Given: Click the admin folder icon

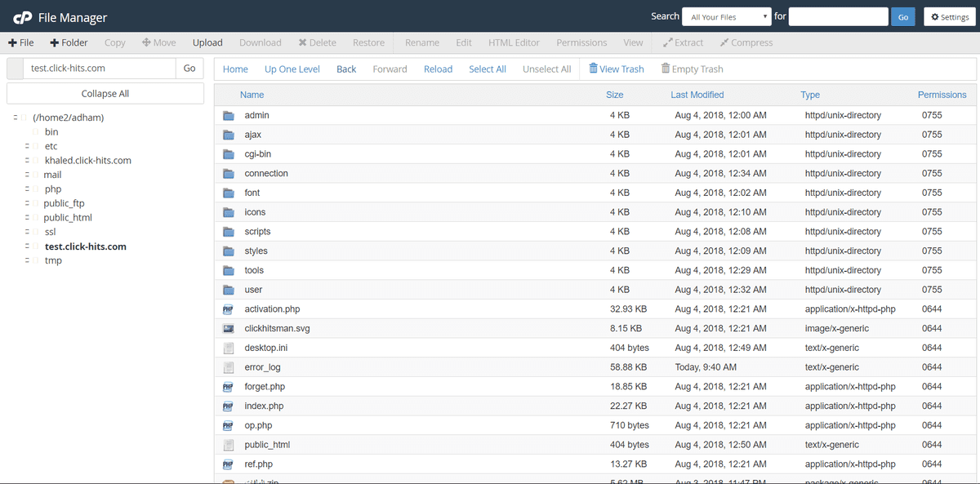Looking at the screenshot, I should pos(229,115).
